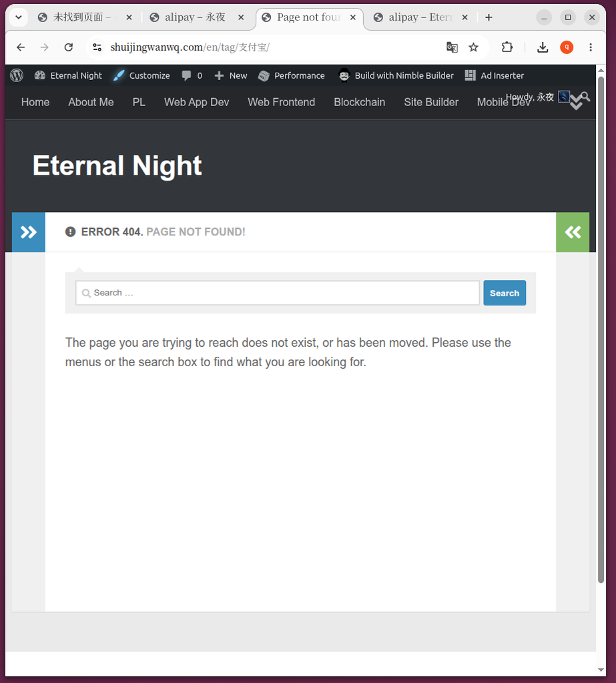
Task: Open the Performance admin bar menu
Action: (291, 75)
